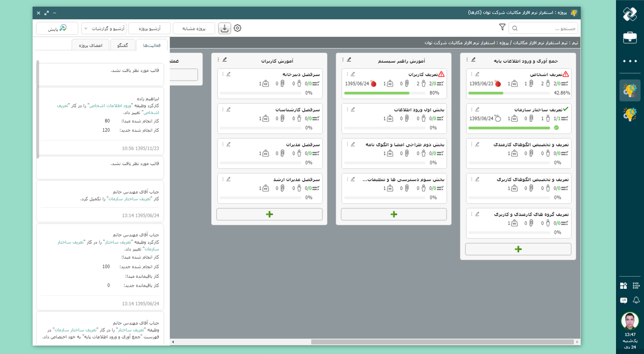Click the 'پروژه مشابه' button
This screenshot has width=644, height=354.
click(x=194, y=29)
